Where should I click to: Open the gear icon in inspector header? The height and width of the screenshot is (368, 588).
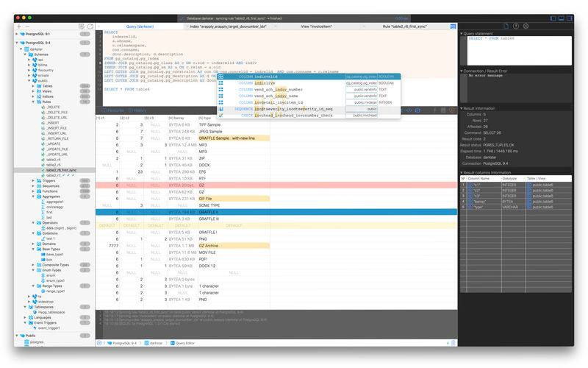click(x=526, y=26)
